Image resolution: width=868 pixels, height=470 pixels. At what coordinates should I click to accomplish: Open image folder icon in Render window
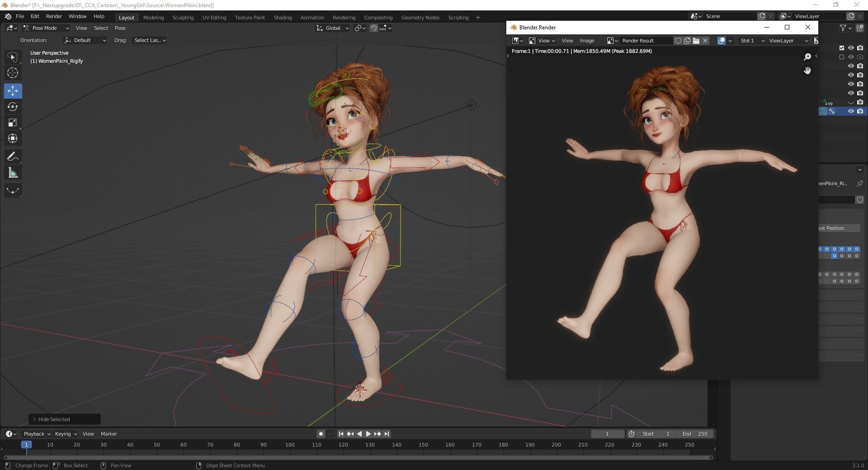point(696,41)
